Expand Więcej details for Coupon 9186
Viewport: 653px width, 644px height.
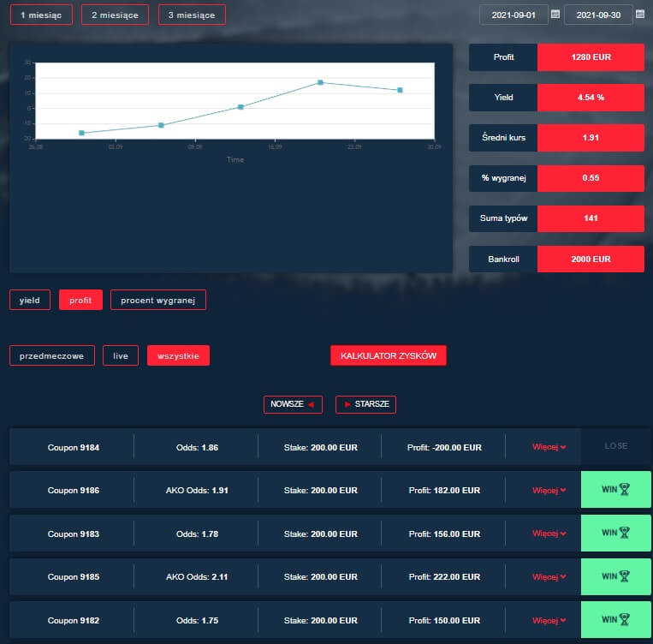coord(549,491)
